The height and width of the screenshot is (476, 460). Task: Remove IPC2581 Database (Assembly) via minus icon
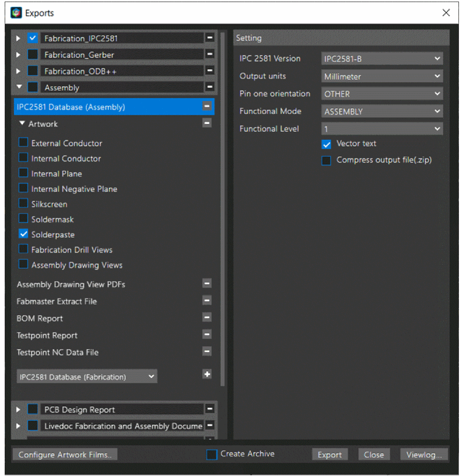tap(207, 106)
